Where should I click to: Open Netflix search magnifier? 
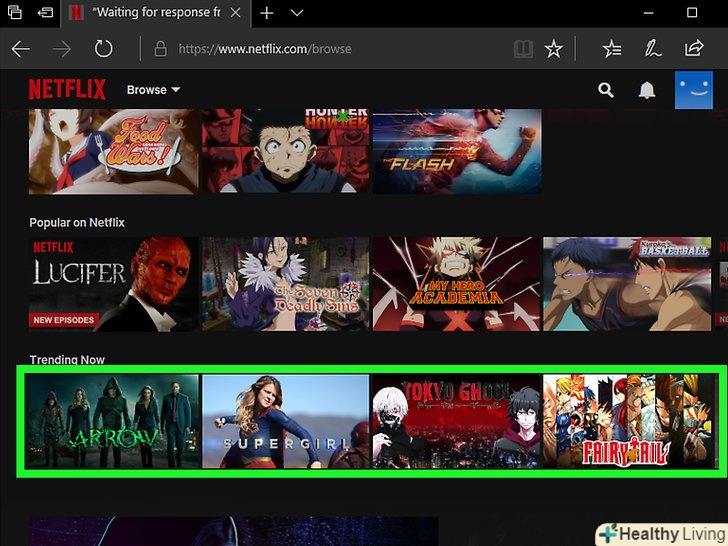coord(605,90)
